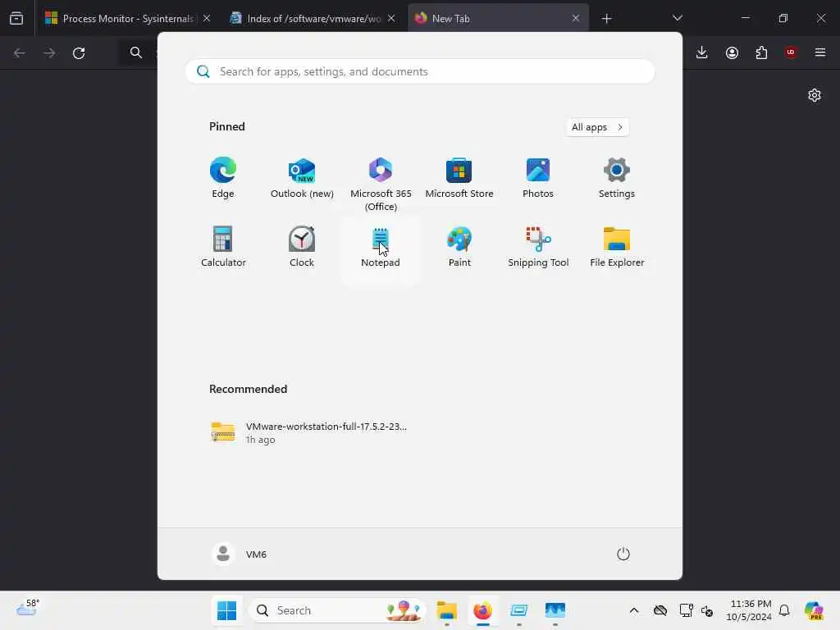The image size is (840, 630).
Task: Reload the page in Firefox
Action: coord(79,53)
